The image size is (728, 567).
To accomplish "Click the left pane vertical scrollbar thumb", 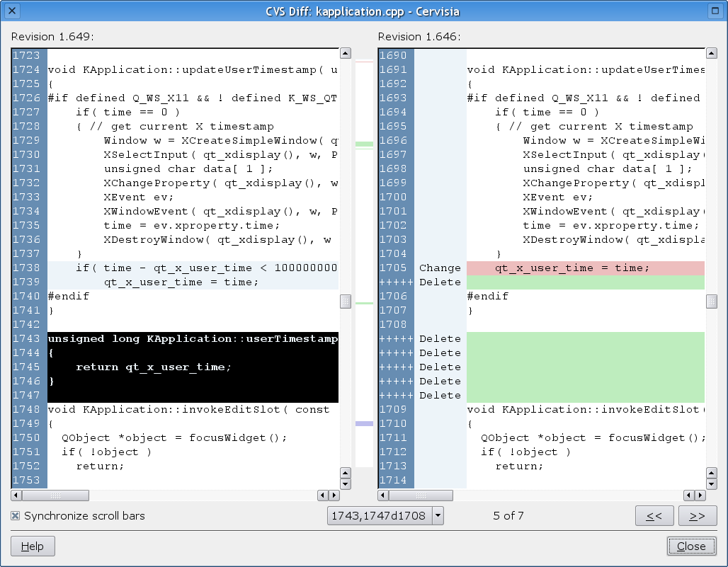I will click(345, 302).
